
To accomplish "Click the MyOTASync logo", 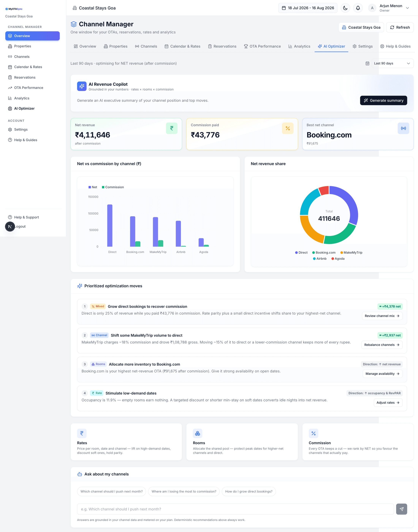I will [x=14, y=9].
